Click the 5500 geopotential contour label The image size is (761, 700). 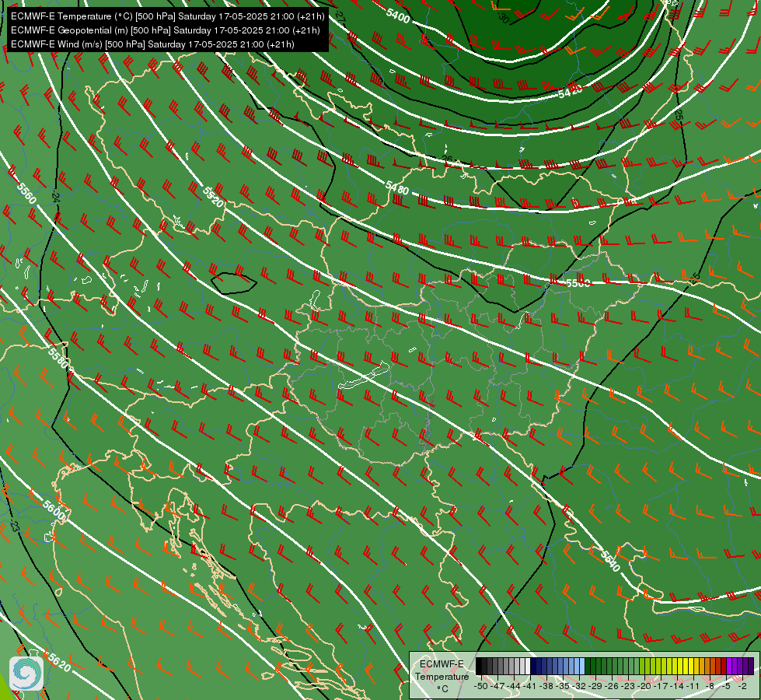point(578,282)
